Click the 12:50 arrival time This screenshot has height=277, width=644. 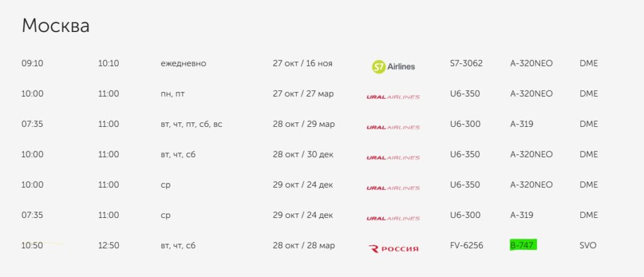pyautogui.click(x=108, y=246)
